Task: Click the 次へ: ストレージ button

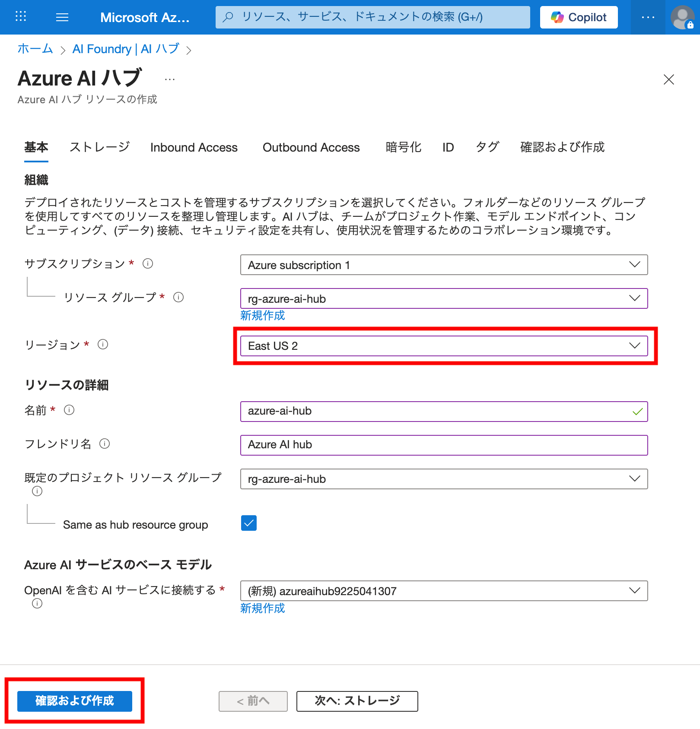Action: pyautogui.click(x=357, y=701)
